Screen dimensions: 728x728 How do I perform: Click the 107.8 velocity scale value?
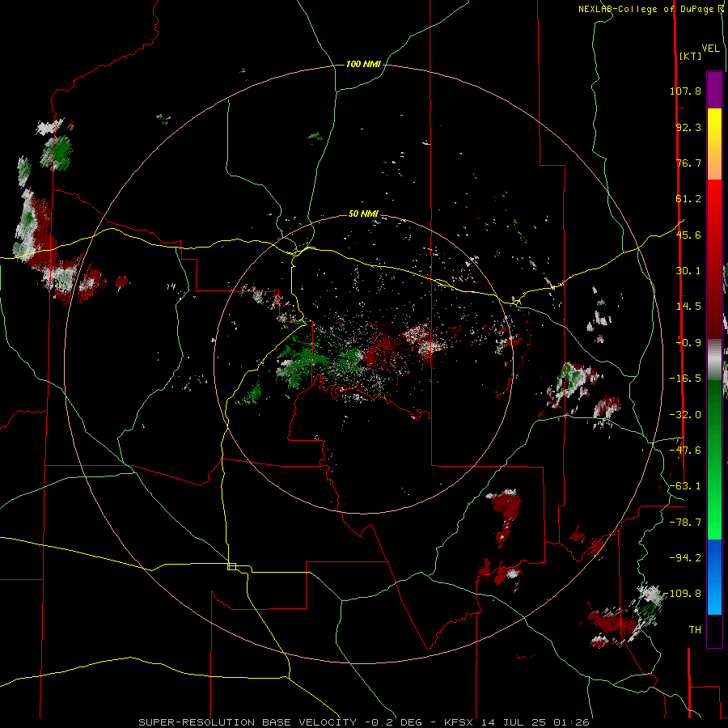685,91
